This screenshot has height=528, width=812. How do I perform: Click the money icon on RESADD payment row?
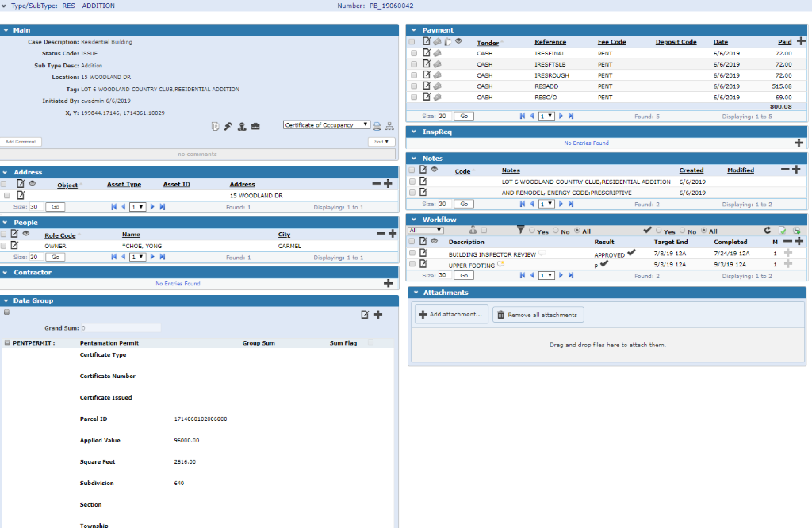point(438,86)
